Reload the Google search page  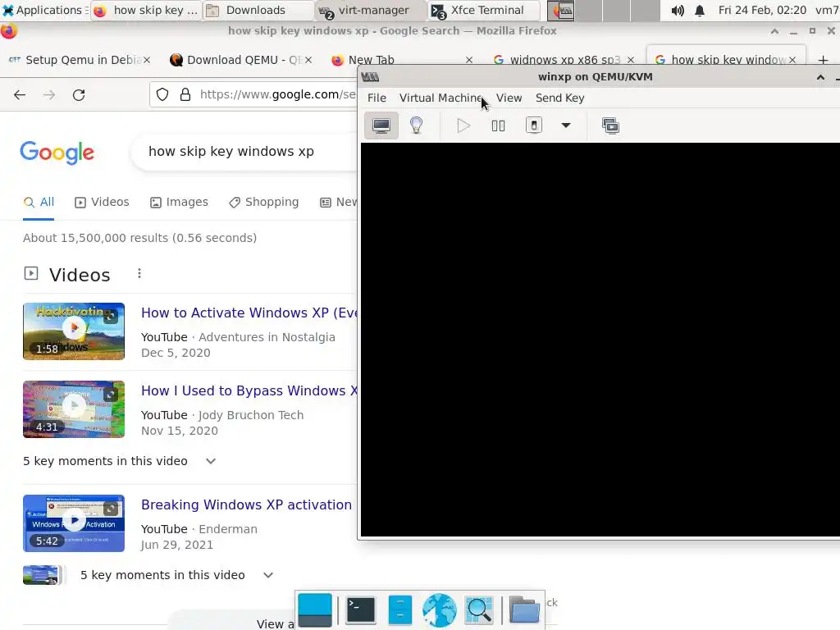point(79,95)
